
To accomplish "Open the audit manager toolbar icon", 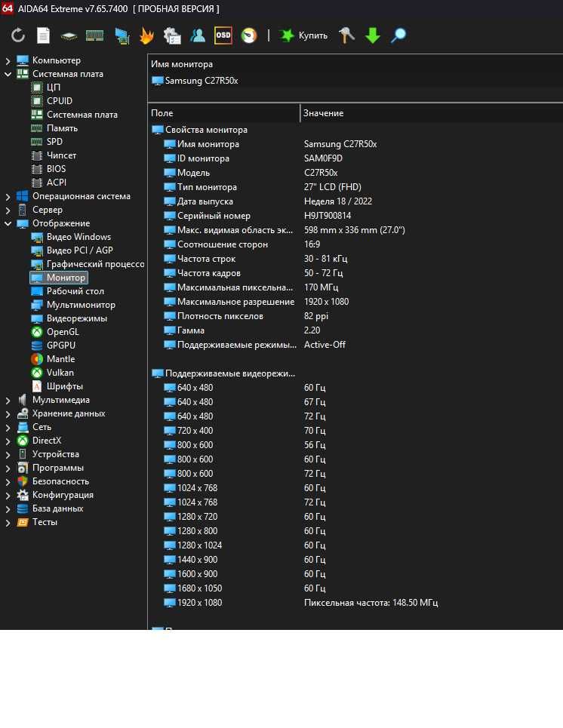I will [x=172, y=35].
